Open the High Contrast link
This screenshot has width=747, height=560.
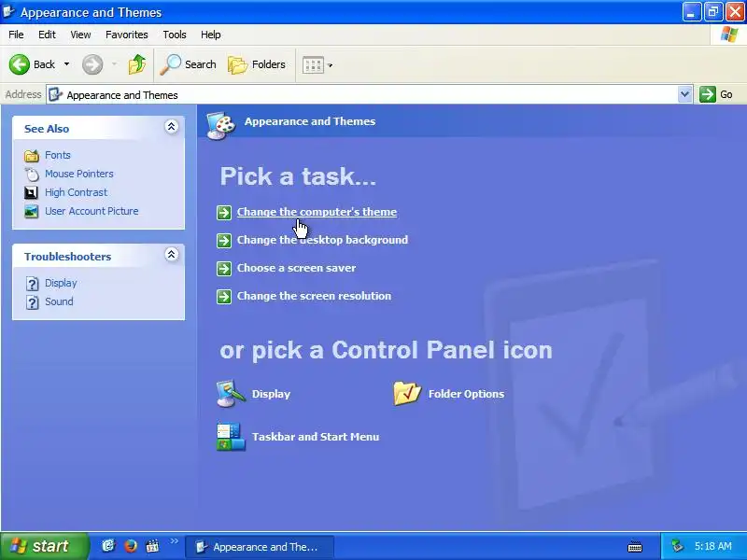(x=77, y=192)
